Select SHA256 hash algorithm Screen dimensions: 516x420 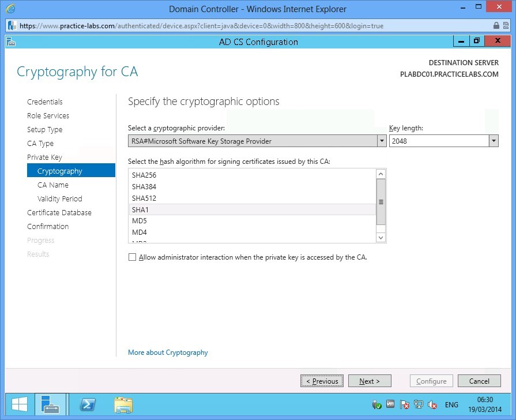144,175
